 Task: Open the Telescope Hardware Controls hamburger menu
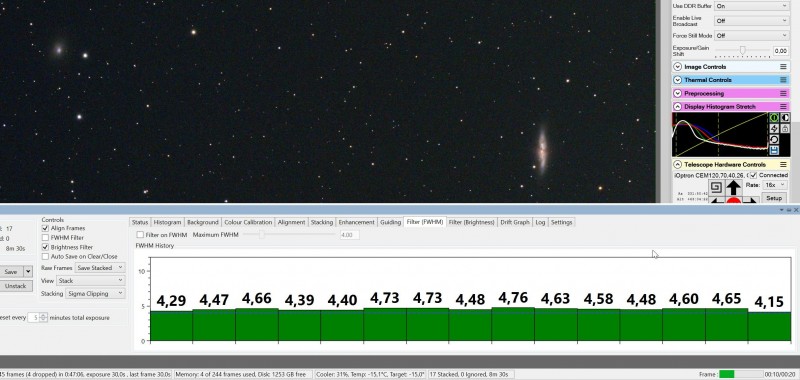tap(783, 165)
